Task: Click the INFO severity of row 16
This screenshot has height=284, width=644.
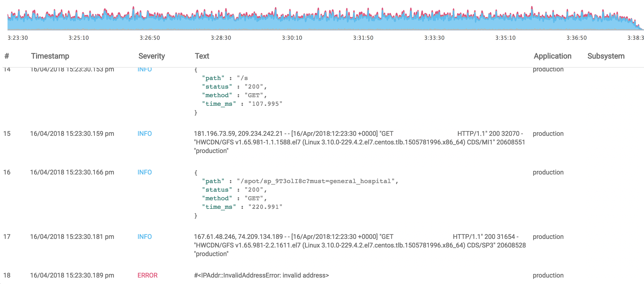Action: click(x=144, y=172)
